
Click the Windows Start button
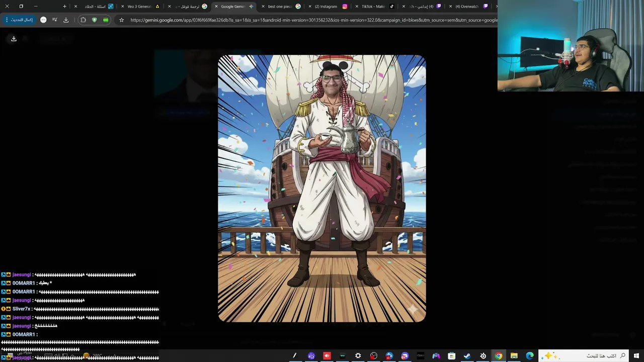[636, 356]
